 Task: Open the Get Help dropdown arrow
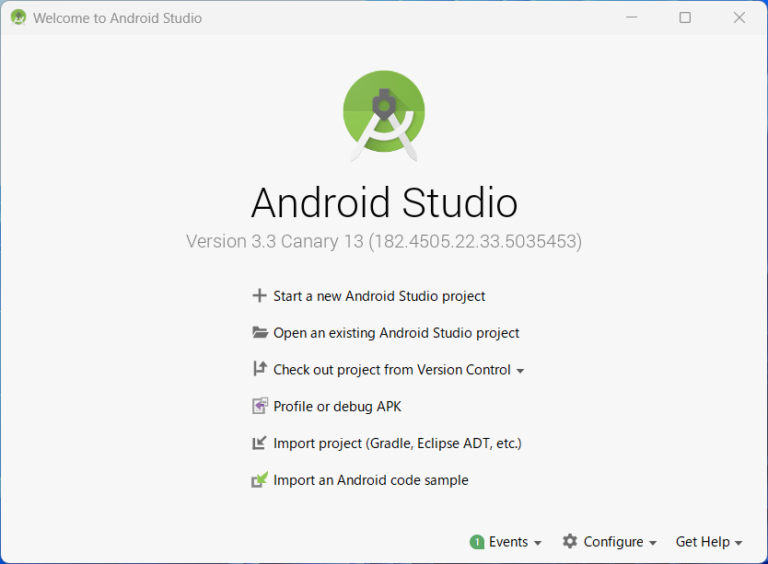click(739, 543)
